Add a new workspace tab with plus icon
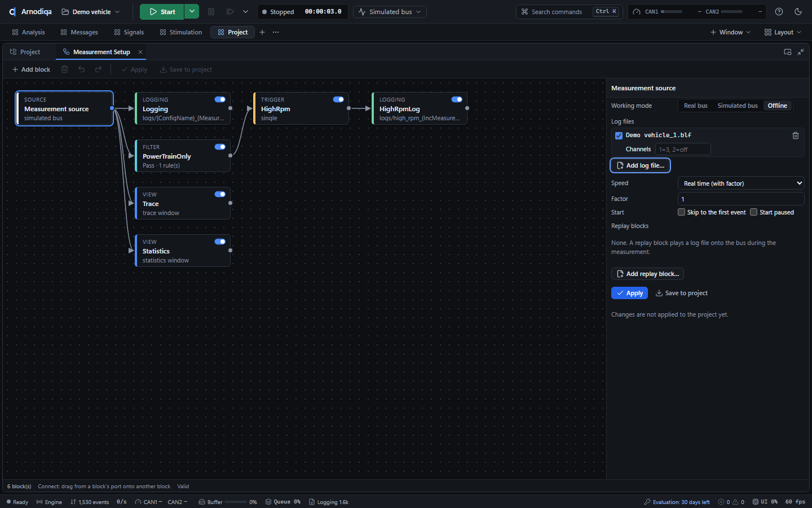The image size is (812, 508). 262,32
